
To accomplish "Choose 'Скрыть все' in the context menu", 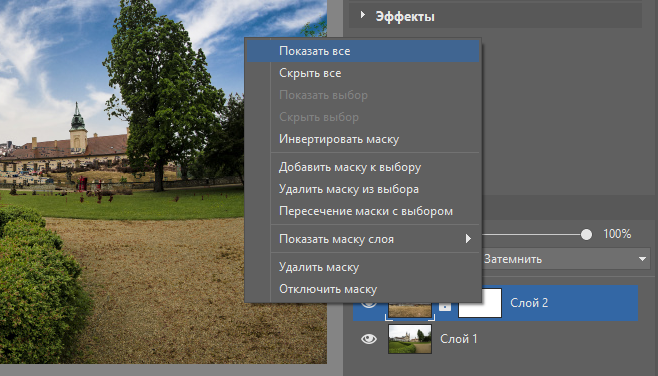I will point(363,73).
